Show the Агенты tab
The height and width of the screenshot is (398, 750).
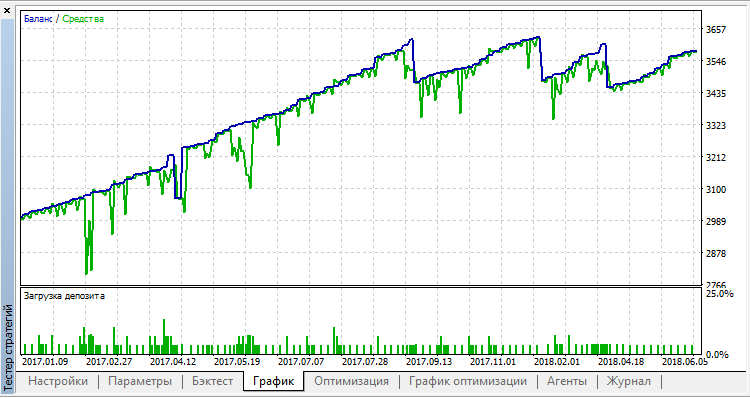click(567, 382)
